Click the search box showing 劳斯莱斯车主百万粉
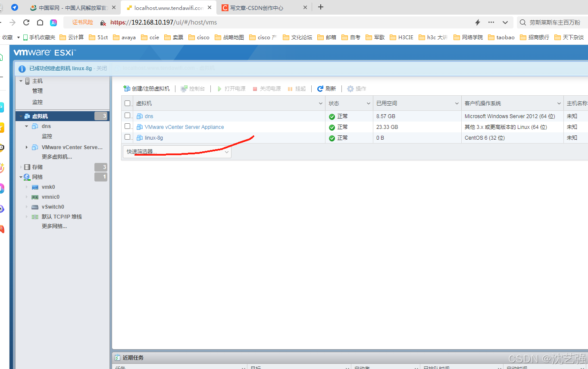This screenshot has width=588, height=369. (555, 22)
